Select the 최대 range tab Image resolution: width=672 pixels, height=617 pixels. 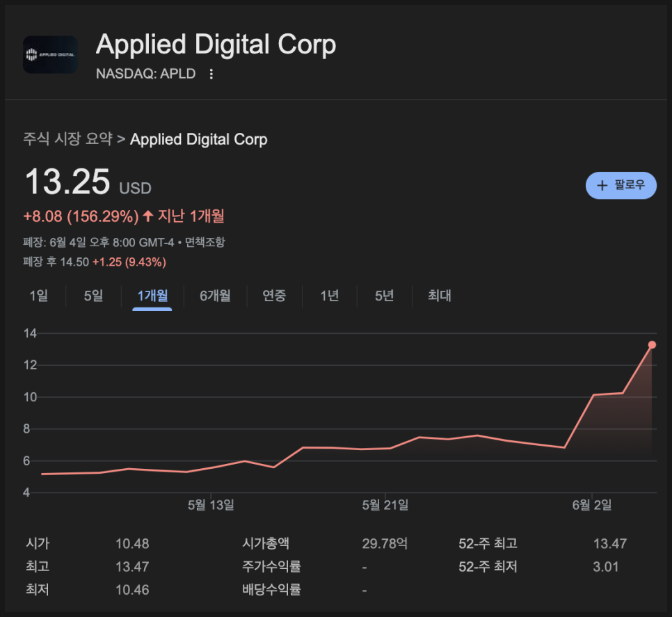point(440,296)
